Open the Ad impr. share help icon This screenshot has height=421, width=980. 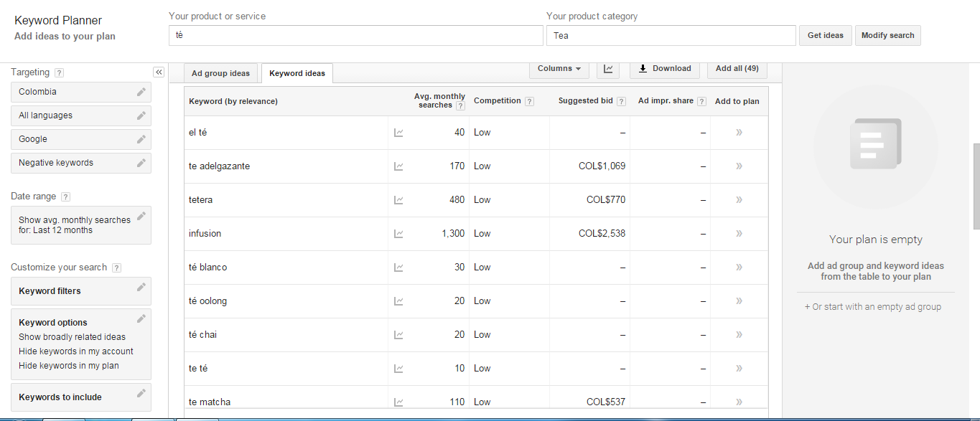point(701,101)
